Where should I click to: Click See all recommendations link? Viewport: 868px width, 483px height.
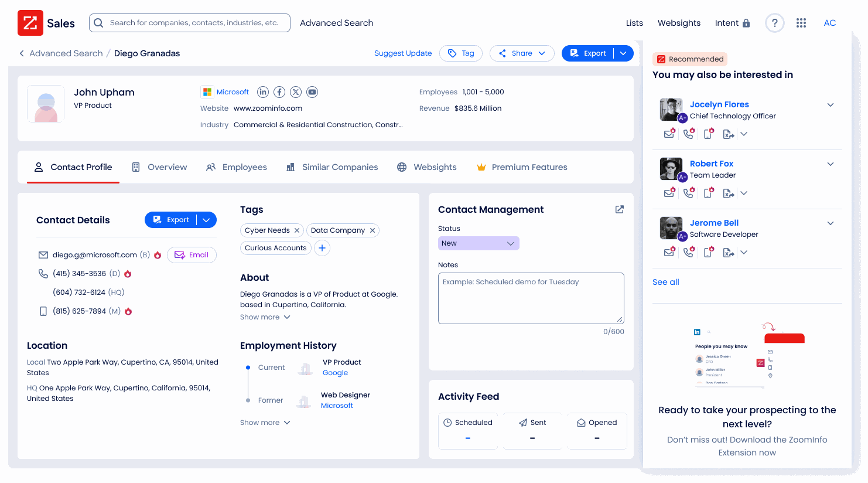(666, 282)
